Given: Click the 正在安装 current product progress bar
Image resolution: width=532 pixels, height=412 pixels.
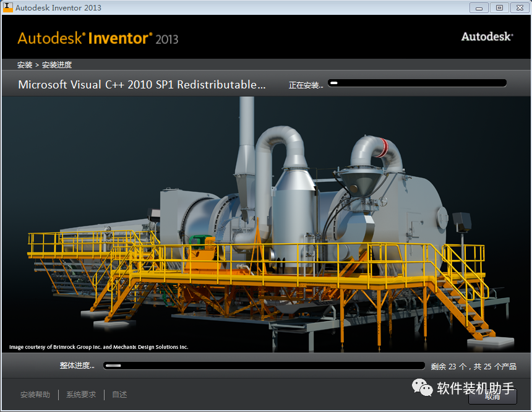Looking at the screenshot, I should 418,83.
